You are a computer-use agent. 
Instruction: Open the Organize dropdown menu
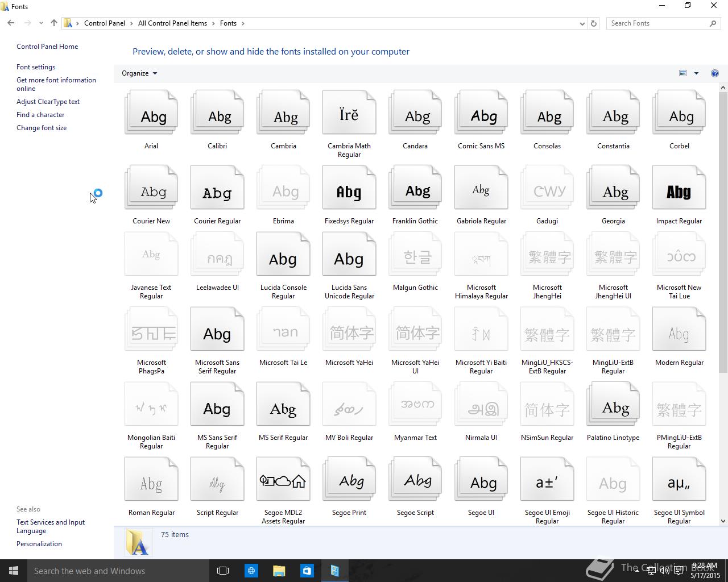[x=139, y=73]
